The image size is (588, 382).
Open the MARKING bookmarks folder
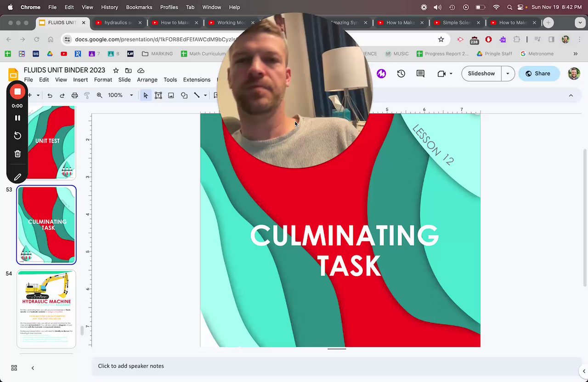[157, 54]
